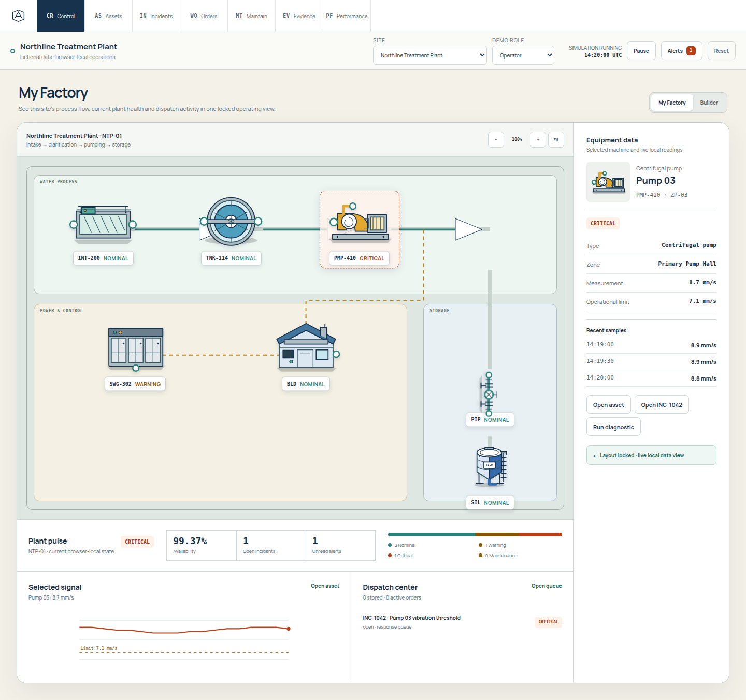Open the Alerts panel
Viewport: 746px width, 700px height.
coord(681,51)
